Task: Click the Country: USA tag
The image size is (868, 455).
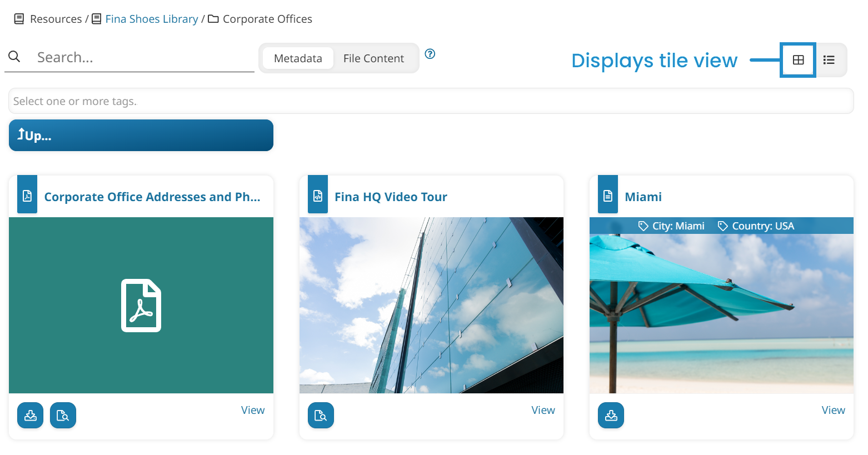Action: pos(756,226)
